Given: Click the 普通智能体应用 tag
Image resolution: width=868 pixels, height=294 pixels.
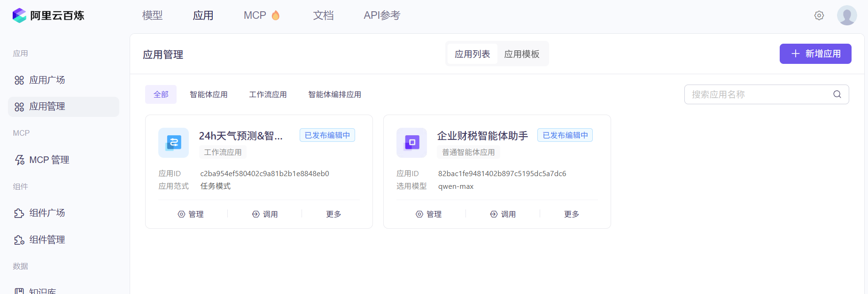Looking at the screenshot, I should [468, 152].
